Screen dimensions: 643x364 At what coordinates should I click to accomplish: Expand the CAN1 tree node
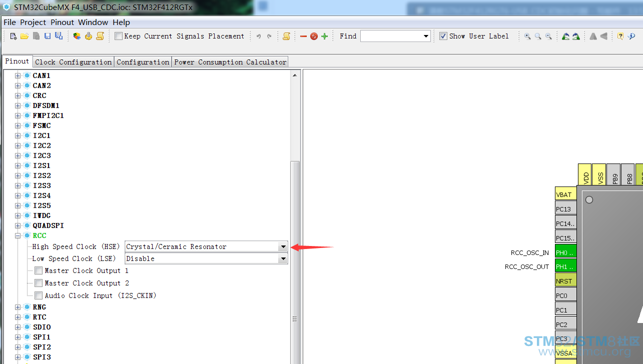[18, 75]
